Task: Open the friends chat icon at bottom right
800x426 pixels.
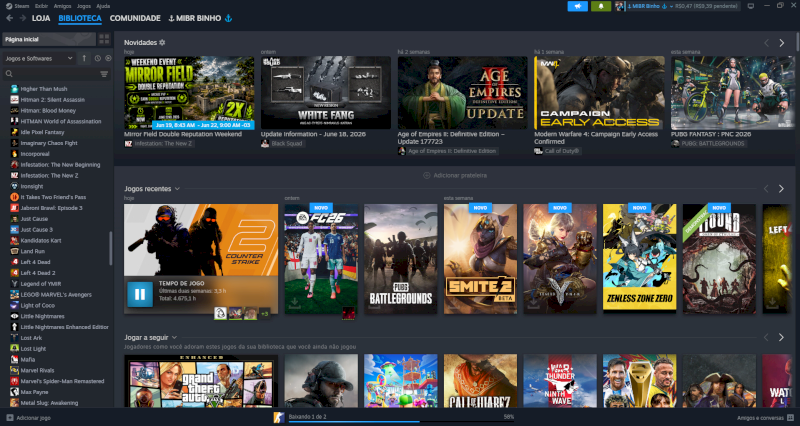Action: [790, 418]
